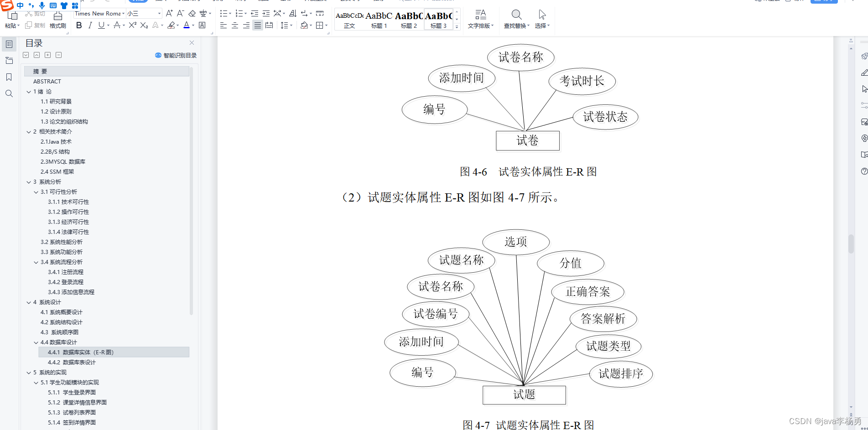Open the chapters sidebar icon
This screenshot has height=430, width=868.
click(x=9, y=61)
